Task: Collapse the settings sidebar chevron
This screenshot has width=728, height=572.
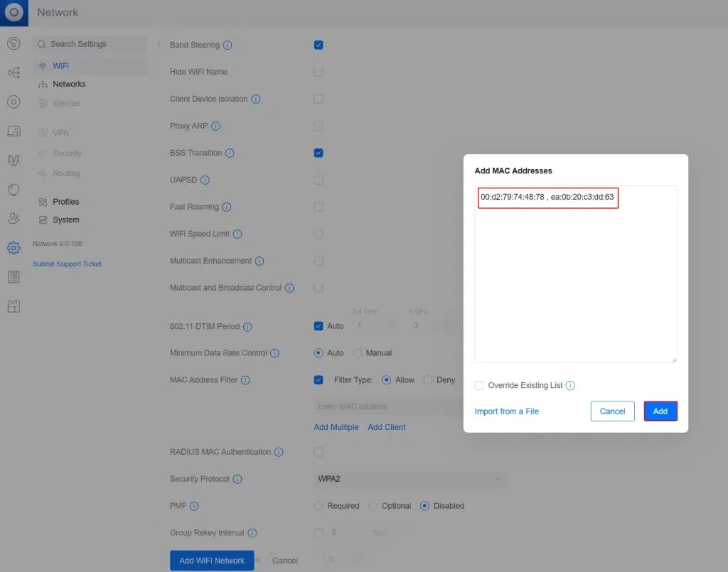Action: 159,45
